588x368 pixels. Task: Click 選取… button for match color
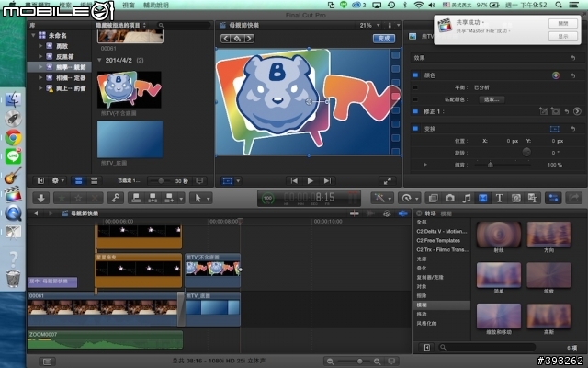point(492,99)
